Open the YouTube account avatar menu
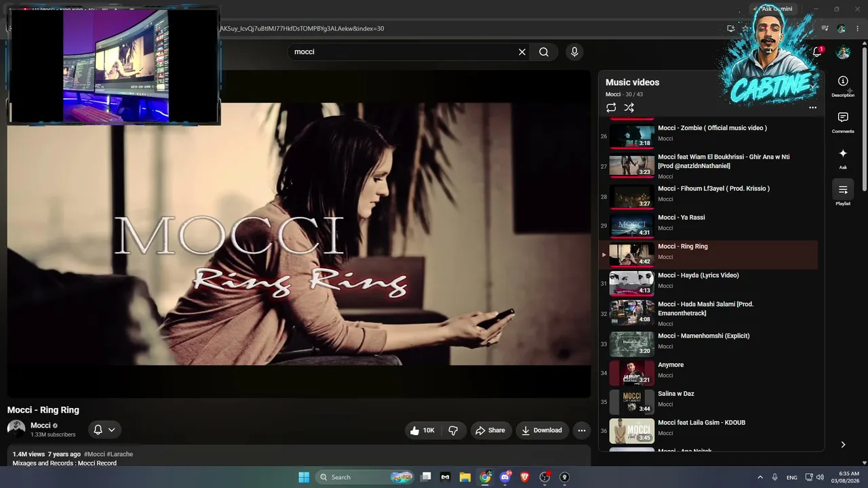The width and height of the screenshot is (868, 488). (843, 52)
